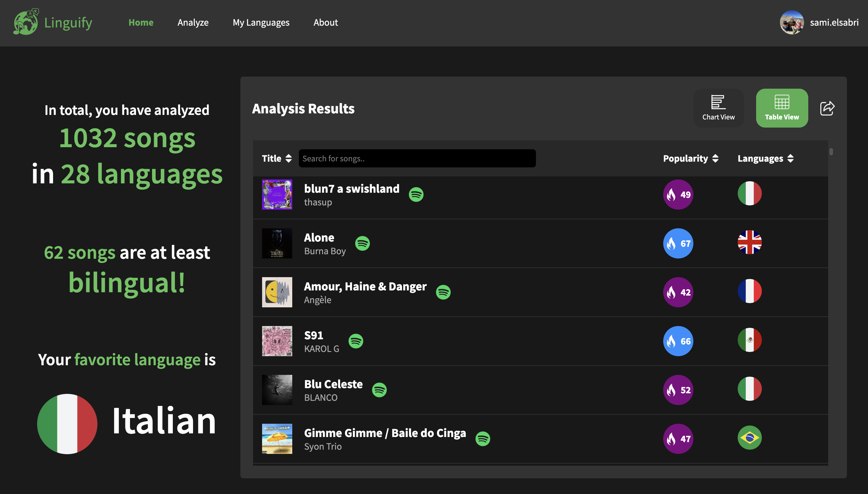This screenshot has width=868, height=494.
Task: Click the share icon in Analysis Results
Action: click(x=827, y=108)
